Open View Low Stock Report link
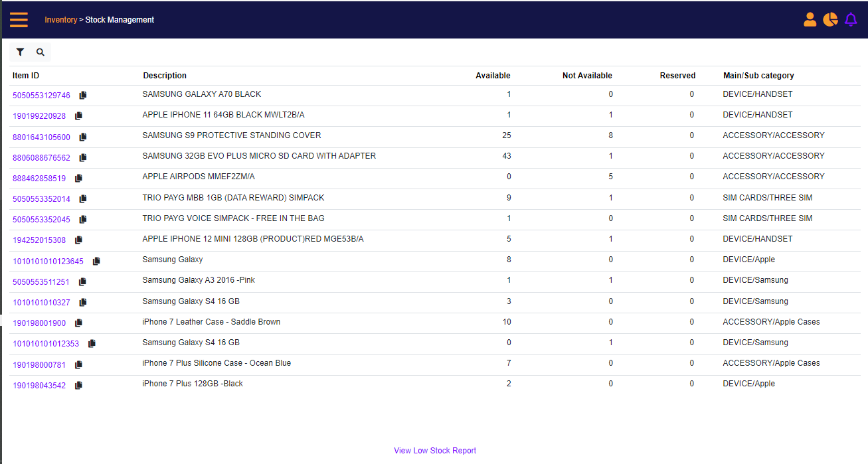The height and width of the screenshot is (464, 868). tap(435, 451)
